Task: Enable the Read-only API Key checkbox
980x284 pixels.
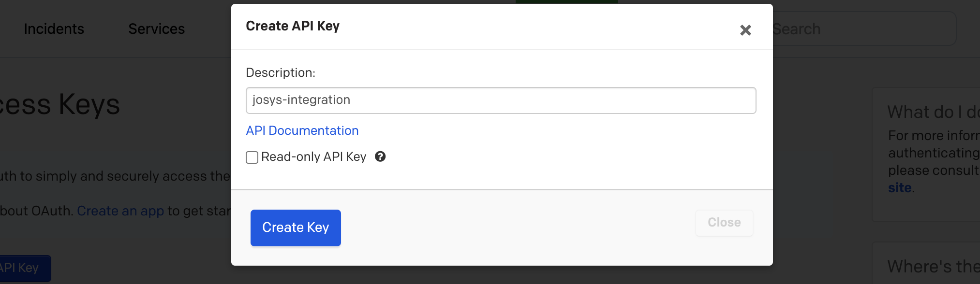Action: [x=252, y=157]
